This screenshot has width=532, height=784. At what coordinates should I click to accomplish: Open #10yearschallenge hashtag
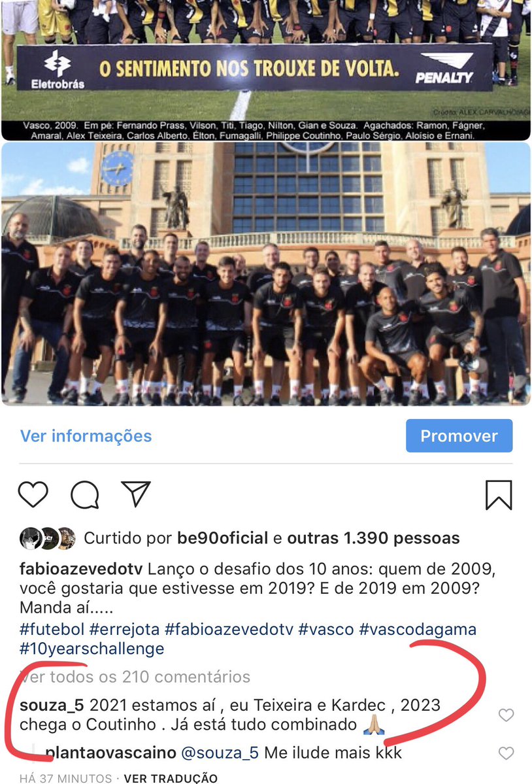(92, 649)
